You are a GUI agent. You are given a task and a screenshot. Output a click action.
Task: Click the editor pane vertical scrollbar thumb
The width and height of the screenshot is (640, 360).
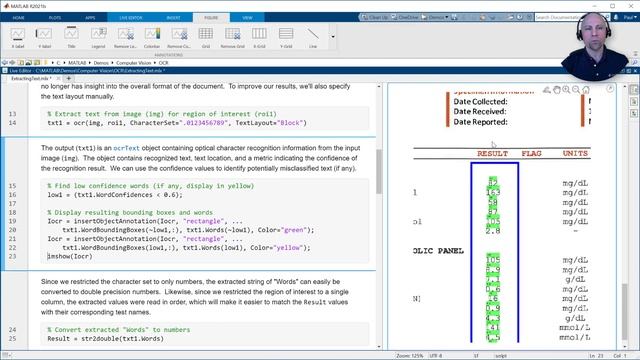coord(379,171)
